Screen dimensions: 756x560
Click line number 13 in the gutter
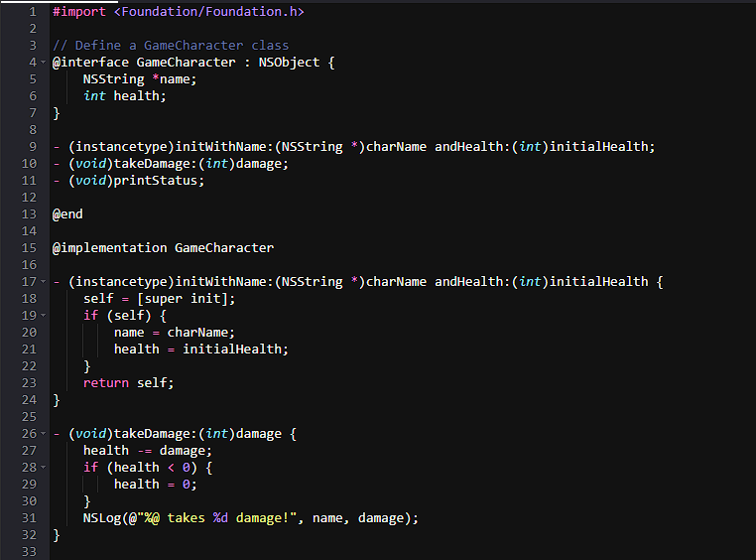pos(29,214)
